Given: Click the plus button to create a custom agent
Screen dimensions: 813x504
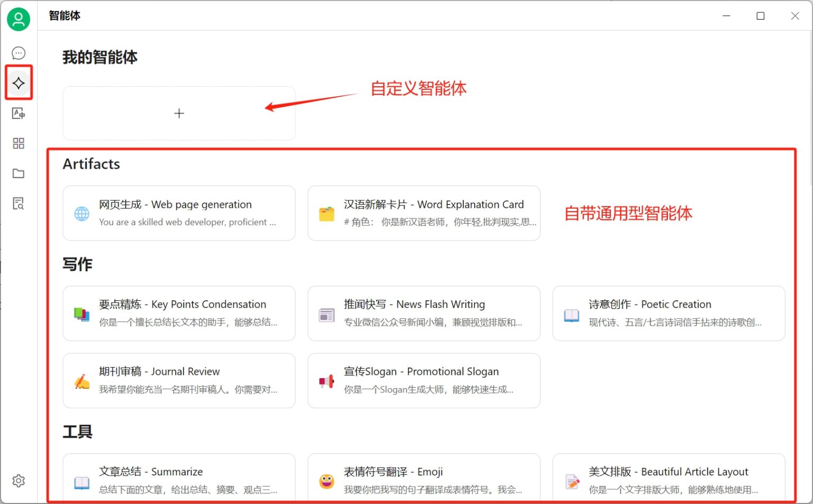Looking at the screenshot, I should 179,113.
